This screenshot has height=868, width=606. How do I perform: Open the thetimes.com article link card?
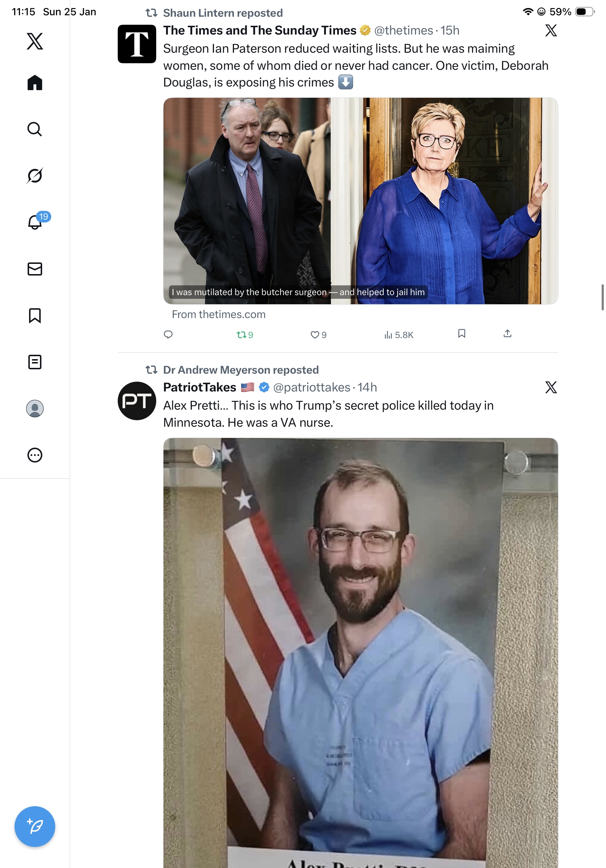click(x=360, y=201)
